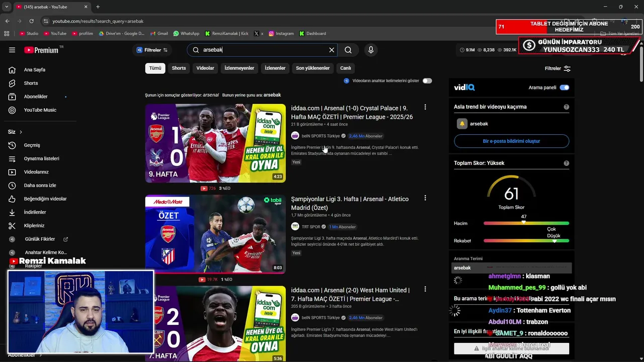The image size is (644, 362).
Task: Open Oynatma listeleri in sidebar
Action: click(41, 158)
